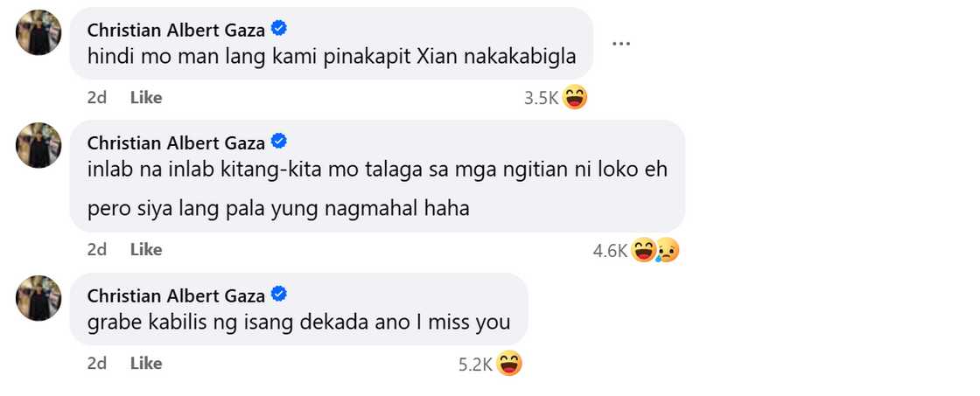980x396 pixels.
Task: Click the sad emoji on the 4.6K reactions
Action: 668,251
